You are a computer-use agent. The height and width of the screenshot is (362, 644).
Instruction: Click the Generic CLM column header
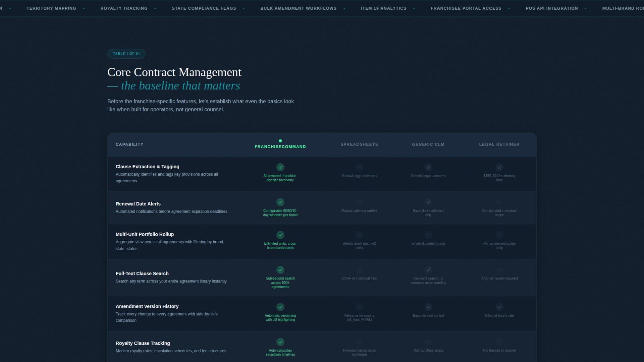coord(428,144)
